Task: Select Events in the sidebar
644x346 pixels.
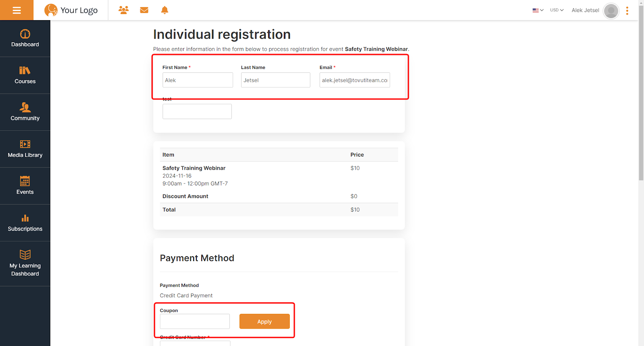Action: (25, 186)
